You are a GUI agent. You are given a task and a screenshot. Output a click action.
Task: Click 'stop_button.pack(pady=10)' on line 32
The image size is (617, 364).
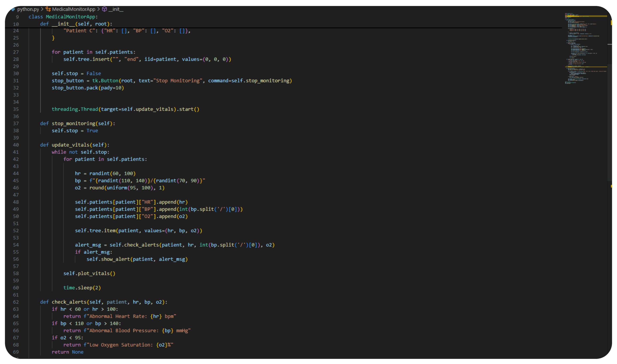[88, 88]
